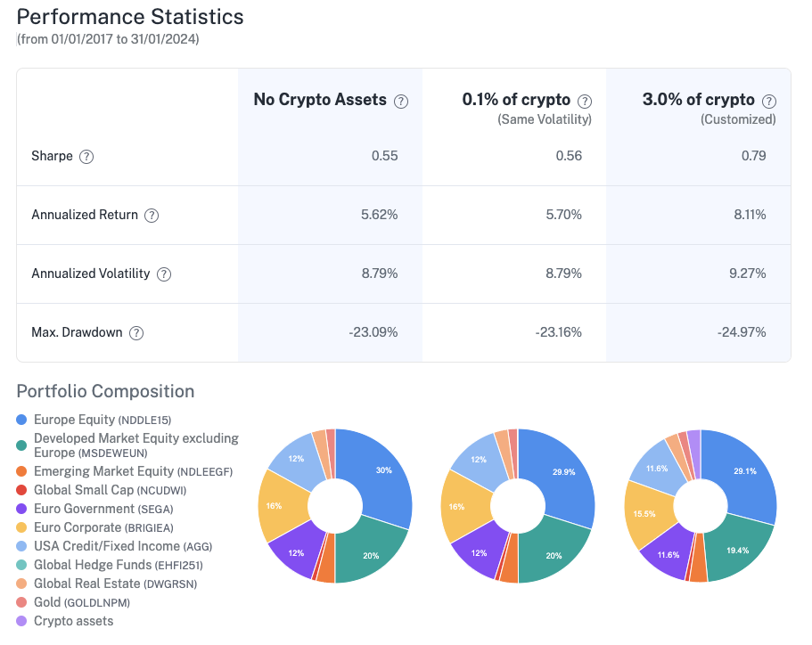
Task: Click the 3.0% of crypto column header
Action: (x=698, y=100)
